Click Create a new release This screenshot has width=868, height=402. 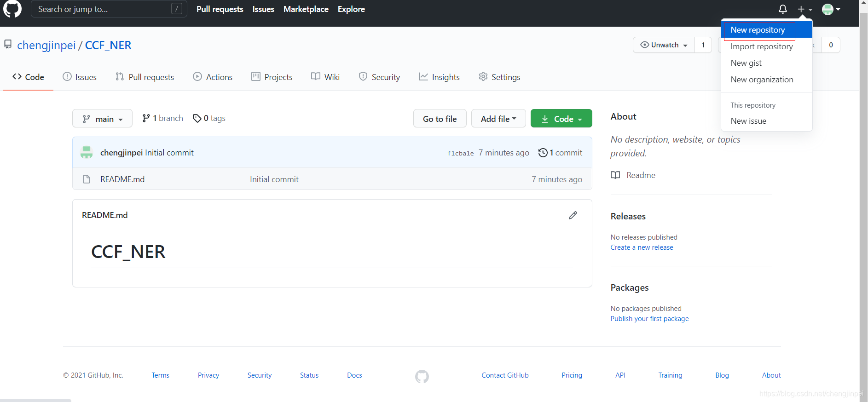click(x=642, y=247)
